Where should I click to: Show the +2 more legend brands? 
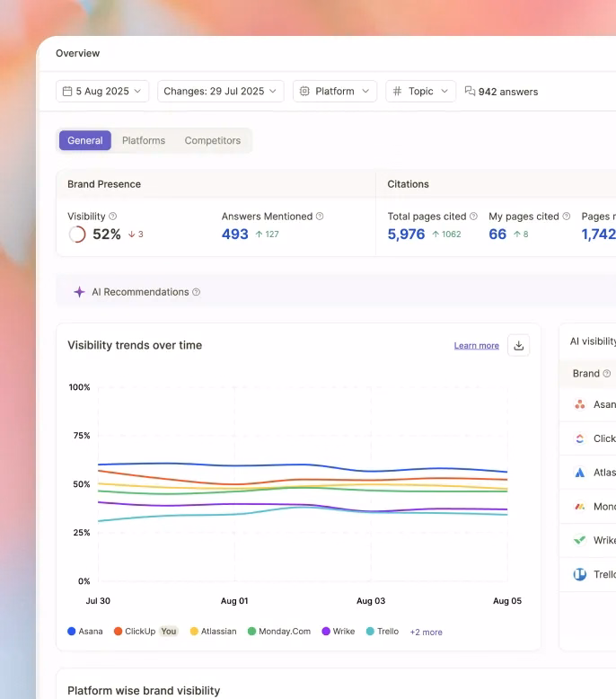pos(426,633)
